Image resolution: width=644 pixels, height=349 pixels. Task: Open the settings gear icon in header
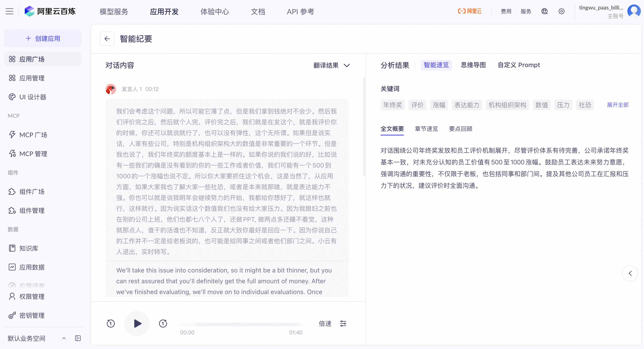[x=562, y=11]
